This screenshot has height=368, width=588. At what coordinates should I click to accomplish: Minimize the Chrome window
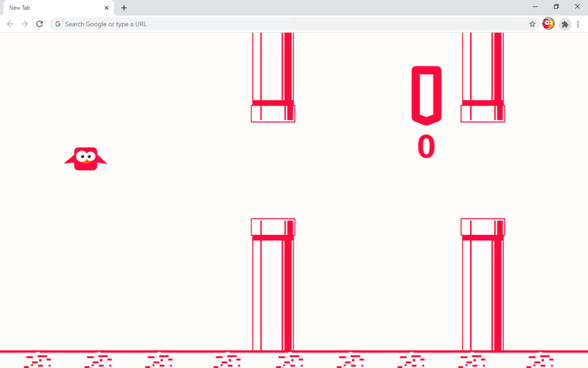click(x=535, y=7)
